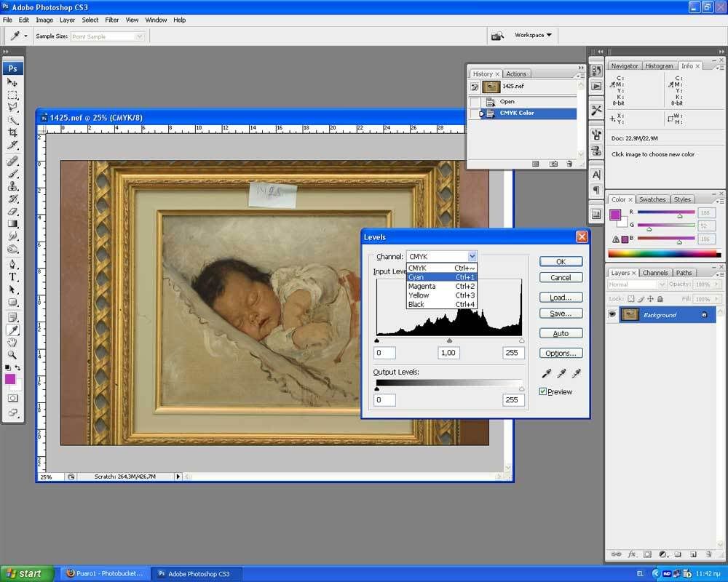
Task: Click the white point eyedropper in Levels
Action: pos(577,373)
